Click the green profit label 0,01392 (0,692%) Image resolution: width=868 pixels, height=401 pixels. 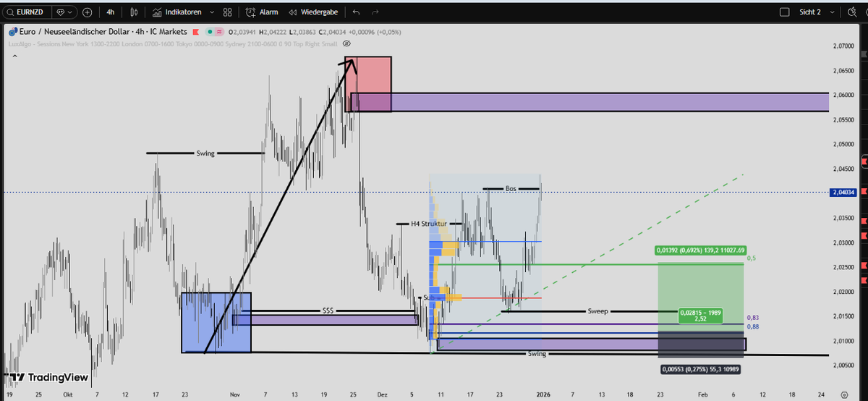pos(700,250)
